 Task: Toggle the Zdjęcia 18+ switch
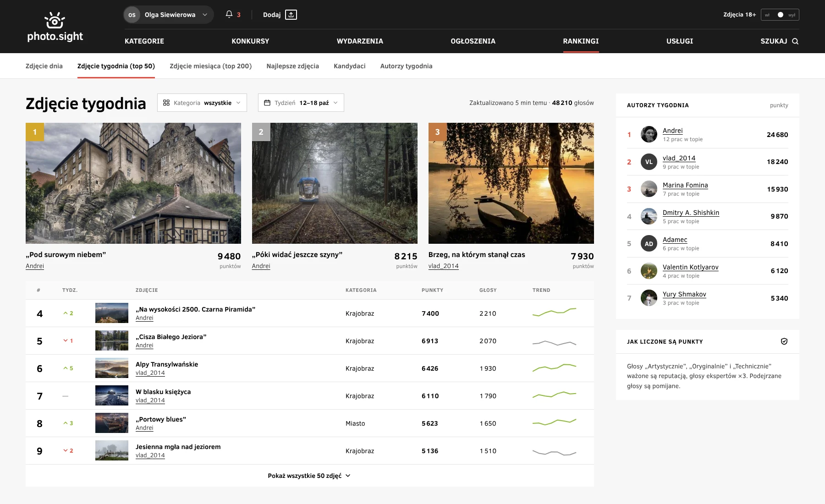click(x=780, y=15)
